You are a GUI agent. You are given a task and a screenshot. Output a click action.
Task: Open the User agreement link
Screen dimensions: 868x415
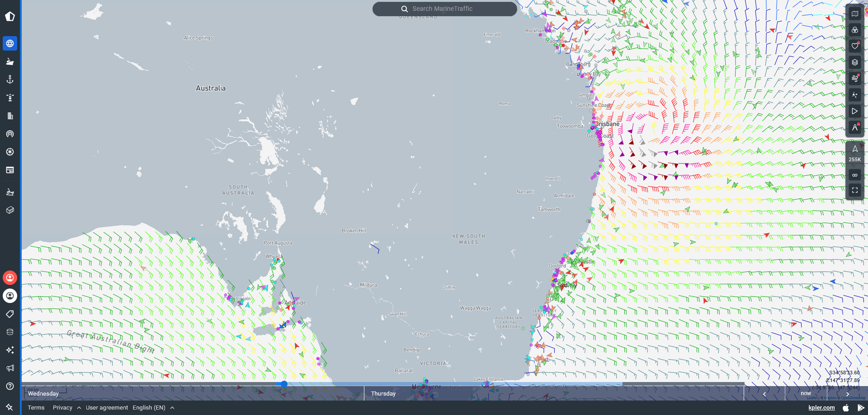point(107,407)
